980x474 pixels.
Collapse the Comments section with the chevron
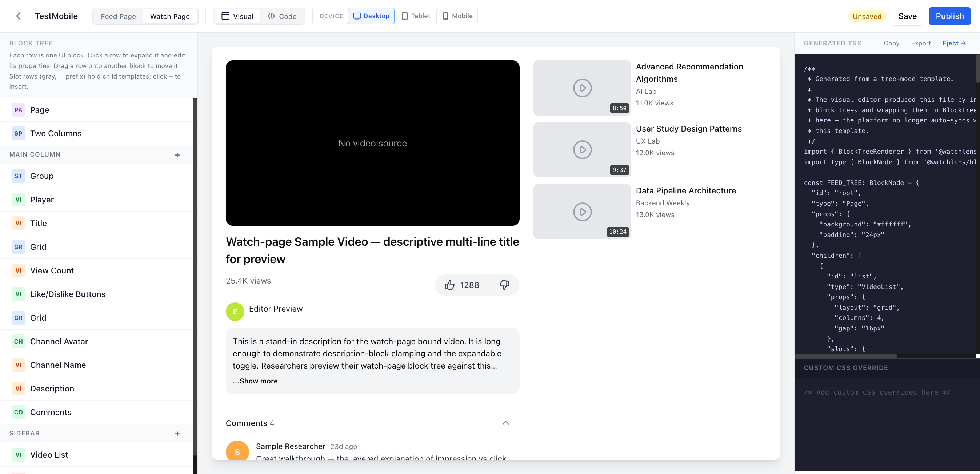pos(505,423)
